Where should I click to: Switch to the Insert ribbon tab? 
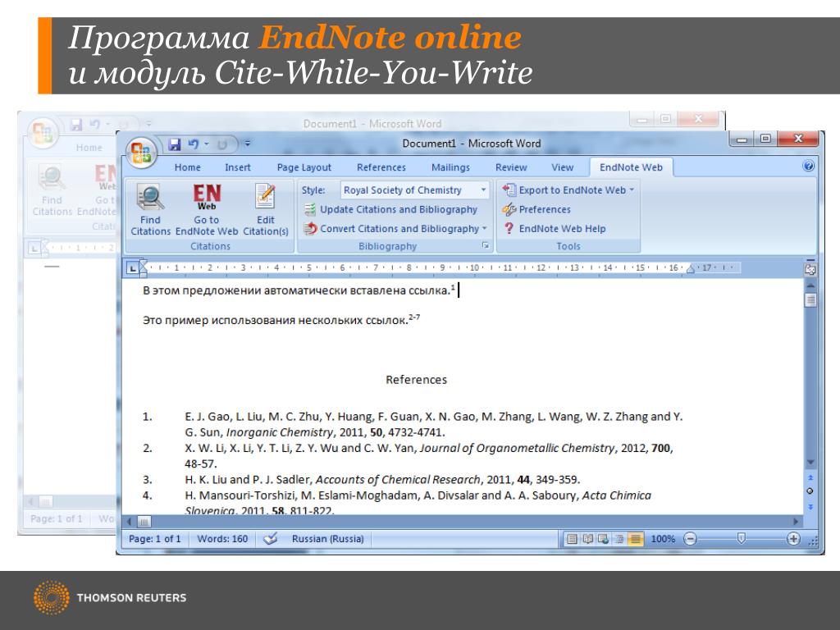point(238,167)
